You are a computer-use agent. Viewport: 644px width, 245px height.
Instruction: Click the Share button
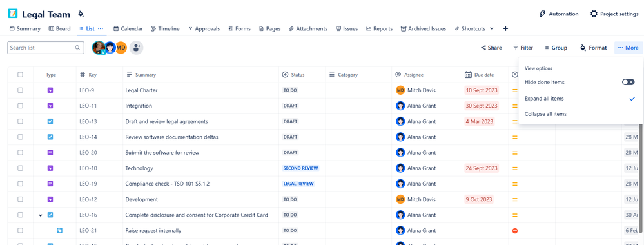(491, 48)
